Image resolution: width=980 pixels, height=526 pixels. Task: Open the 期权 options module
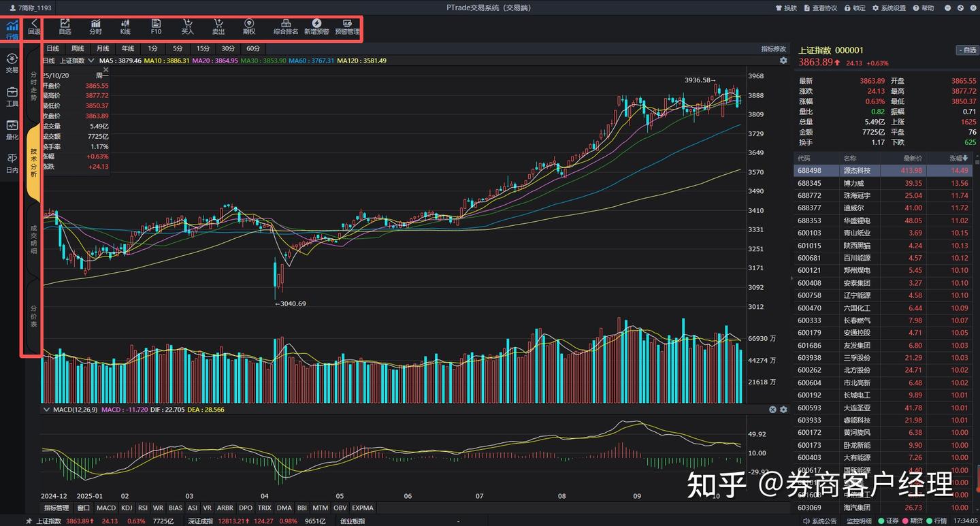[248, 27]
